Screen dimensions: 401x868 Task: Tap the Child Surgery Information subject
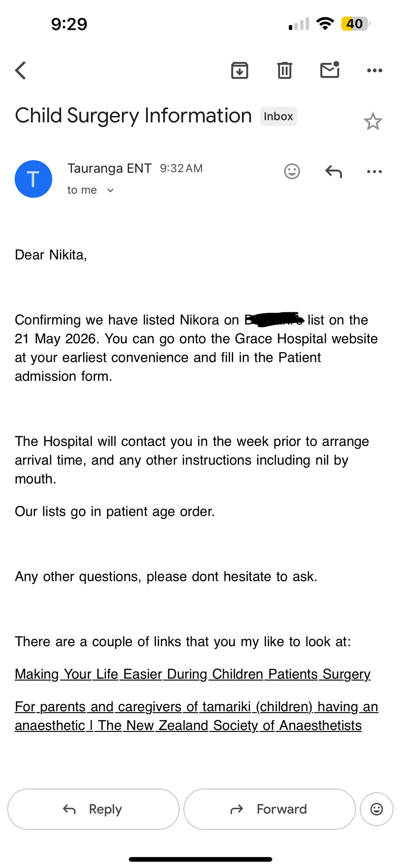tap(133, 116)
